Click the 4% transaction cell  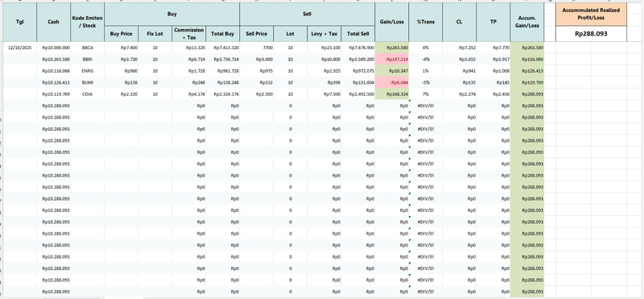pyautogui.click(x=426, y=48)
